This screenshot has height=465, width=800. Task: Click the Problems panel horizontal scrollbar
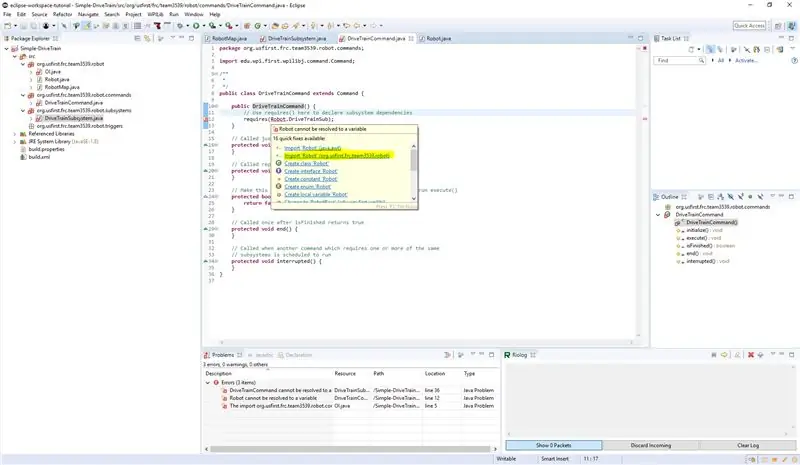click(x=350, y=449)
